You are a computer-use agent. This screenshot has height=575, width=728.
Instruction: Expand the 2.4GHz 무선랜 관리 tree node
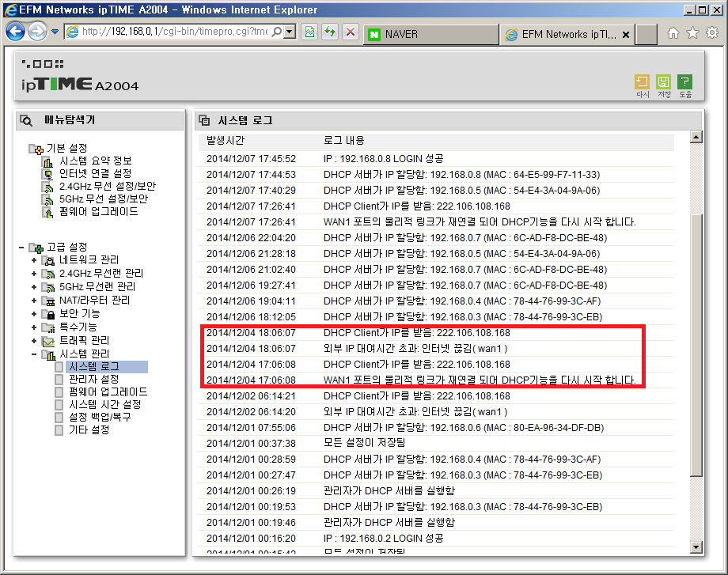pos(34,274)
